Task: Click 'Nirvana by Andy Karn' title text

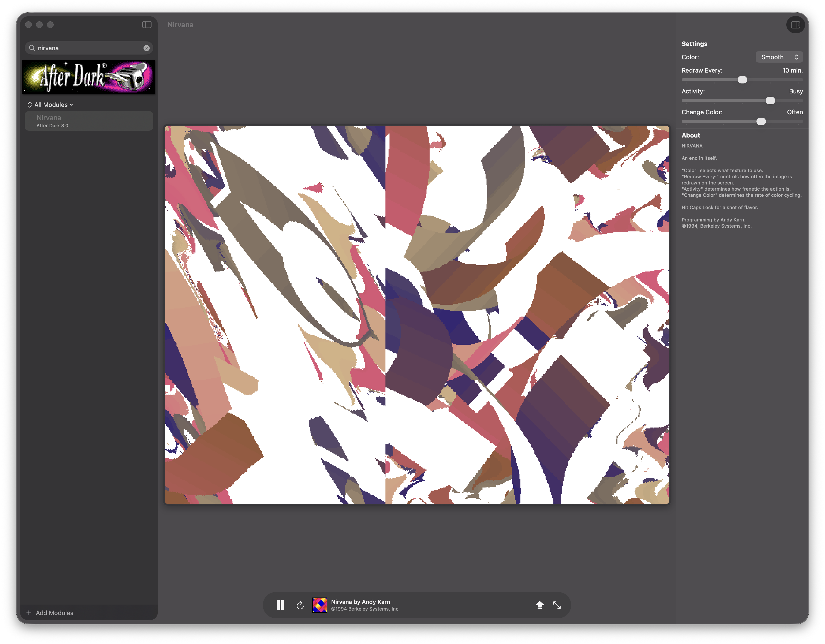Action: coord(360,602)
